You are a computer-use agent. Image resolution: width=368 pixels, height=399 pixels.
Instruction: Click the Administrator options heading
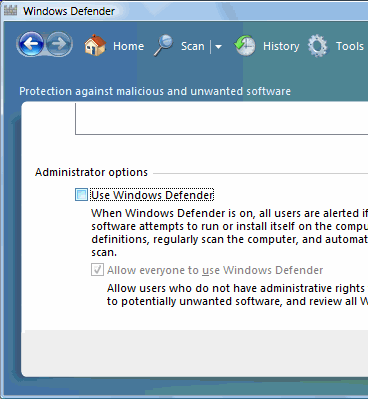pyautogui.click(x=91, y=172)
